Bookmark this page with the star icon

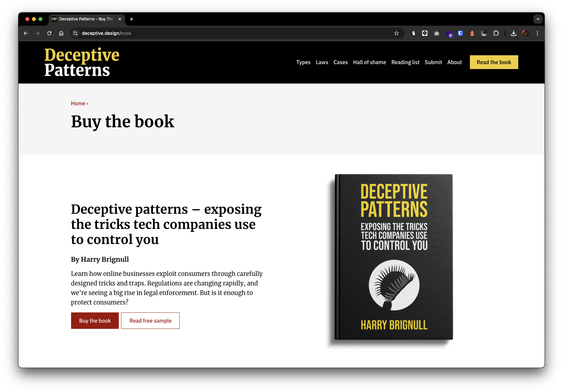click(396, 33)
